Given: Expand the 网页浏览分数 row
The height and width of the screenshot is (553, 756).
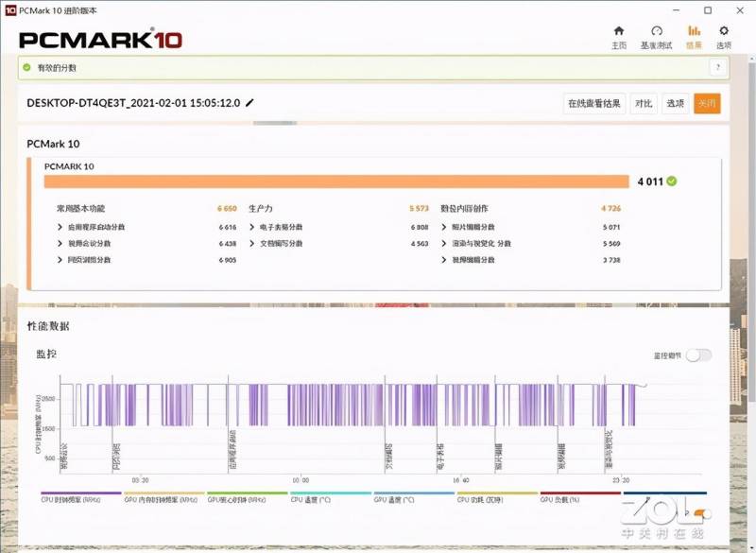Looking at the screenshot, I should pos(60,260).
